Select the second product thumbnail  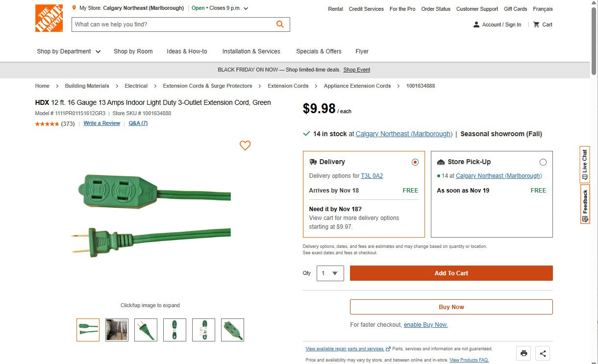117,330
